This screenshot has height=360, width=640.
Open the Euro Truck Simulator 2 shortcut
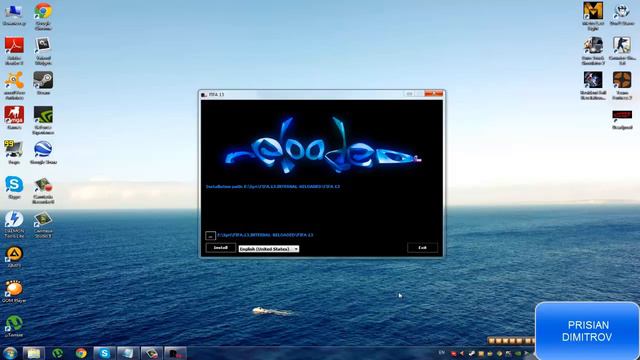point(593,51)
